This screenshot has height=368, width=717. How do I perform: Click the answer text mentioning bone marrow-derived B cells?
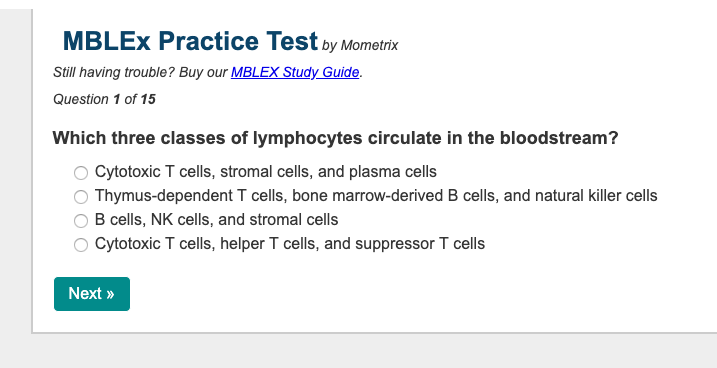pos(376,196)
